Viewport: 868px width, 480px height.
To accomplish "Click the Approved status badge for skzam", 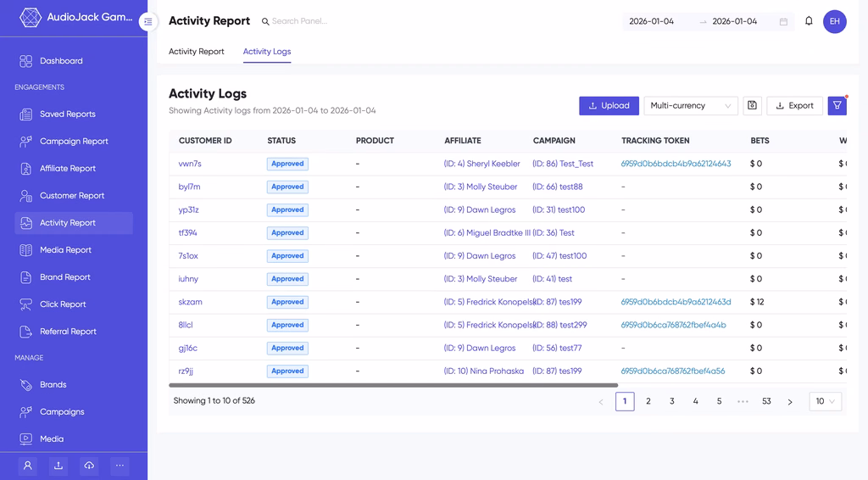I will (287, 302).
